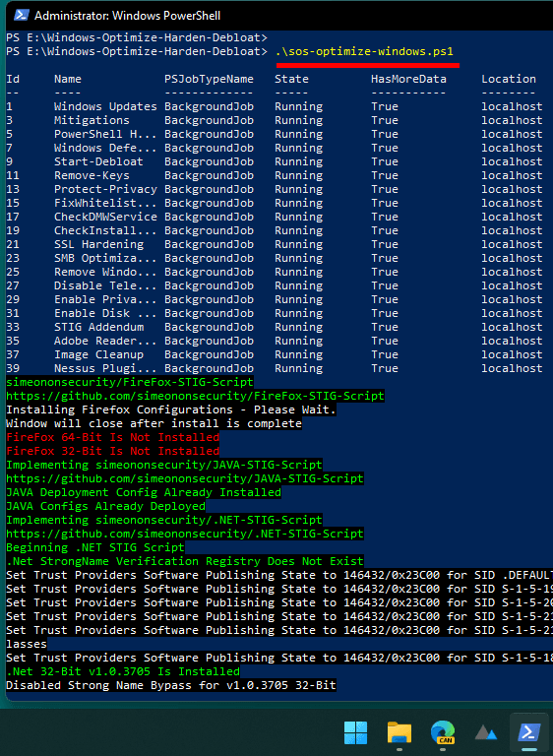Click the FireFox 64-Bit Is Not Installed line
The image size is (553, 756).
113,437
